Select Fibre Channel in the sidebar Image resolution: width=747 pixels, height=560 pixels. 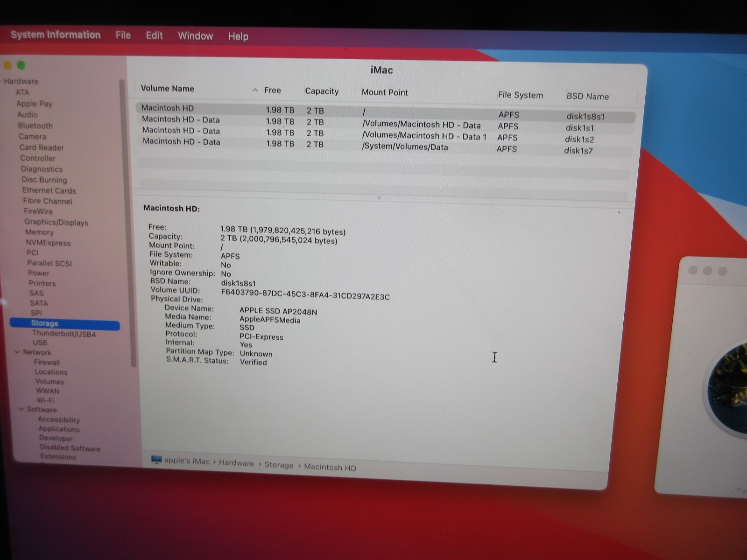(48, 201)
